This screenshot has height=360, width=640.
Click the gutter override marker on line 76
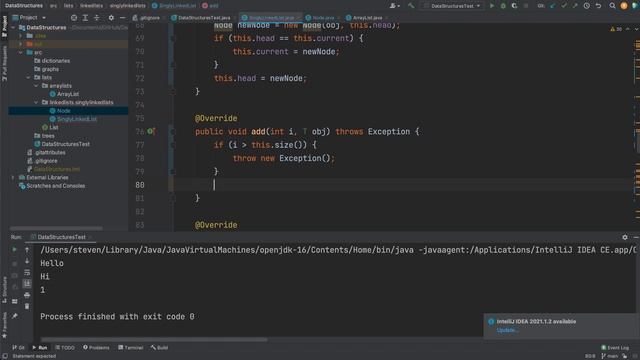pyautogui.click(x=151, y=131)
